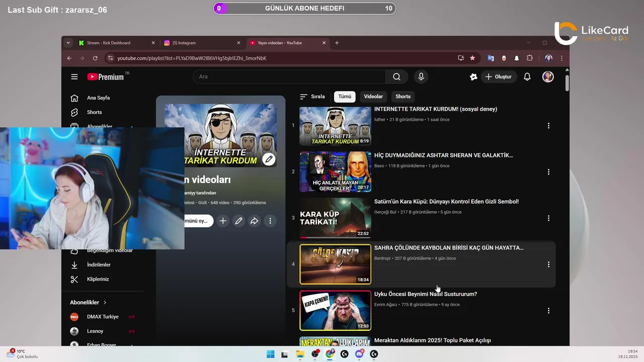Close the Yayın videoları YouTube tab
644x362 pixels.
click(x=324, y=43)
